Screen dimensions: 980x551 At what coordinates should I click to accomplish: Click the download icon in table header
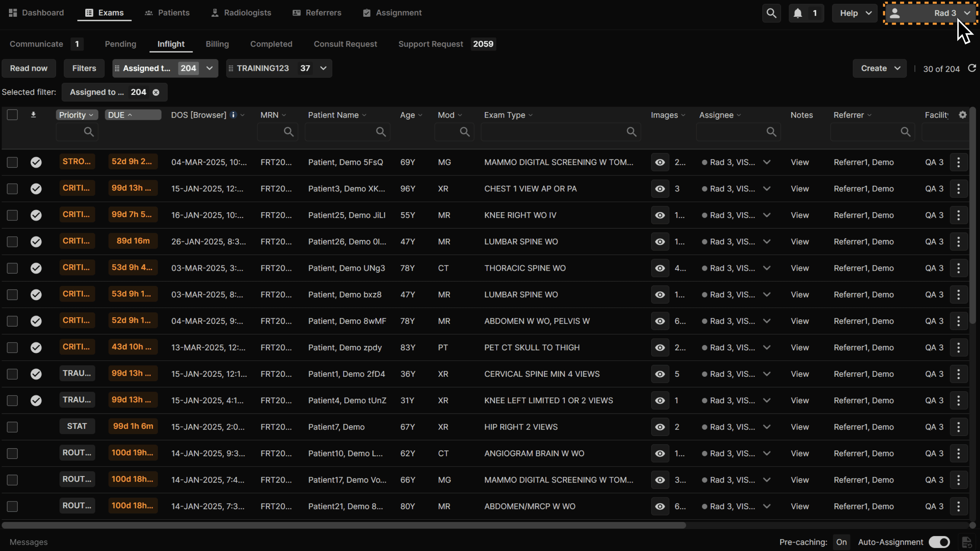point(34,115)
